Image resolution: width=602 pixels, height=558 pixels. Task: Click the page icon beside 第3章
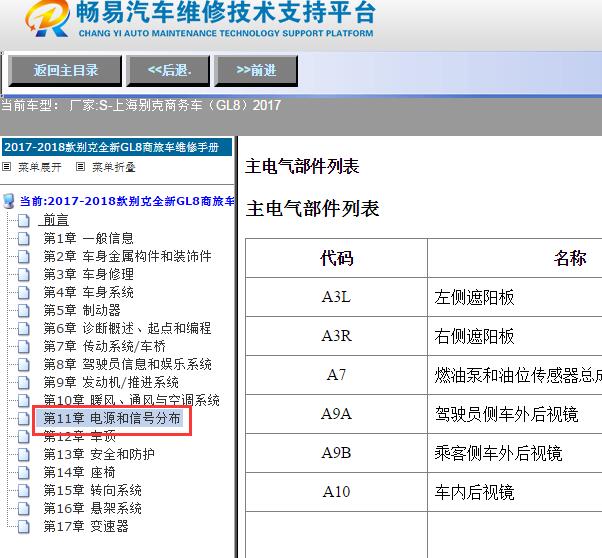(x=24, y=275)
